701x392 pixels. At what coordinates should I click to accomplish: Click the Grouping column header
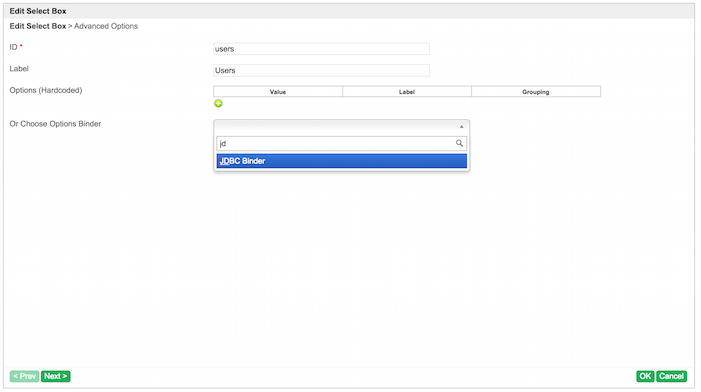click(x=536, y=92)
